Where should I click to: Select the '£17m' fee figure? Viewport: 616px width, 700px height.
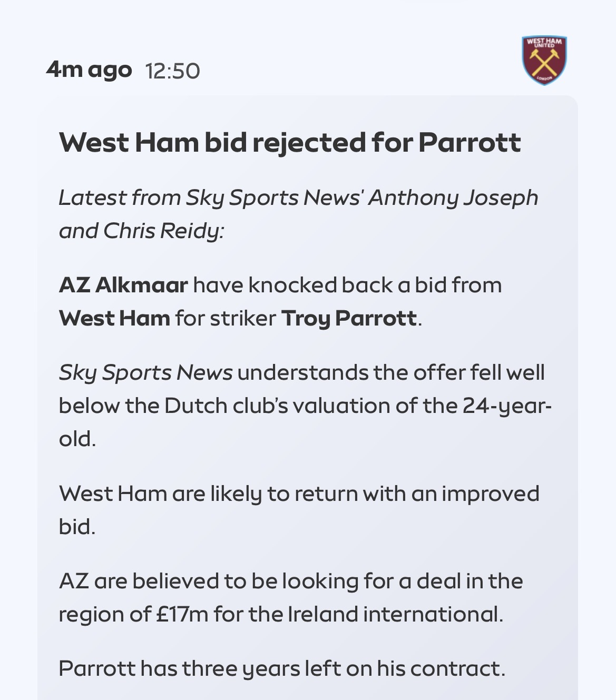click(182, 614)
